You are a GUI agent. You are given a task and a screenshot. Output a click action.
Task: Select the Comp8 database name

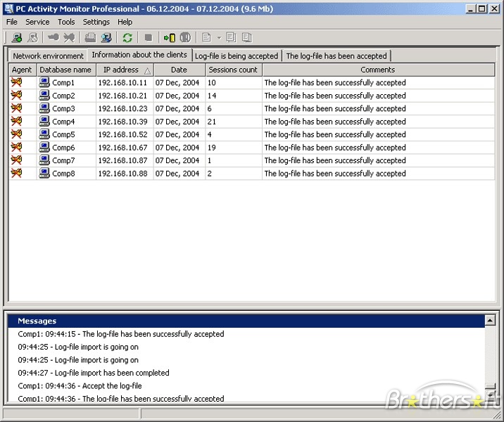[x=63, y=174]
